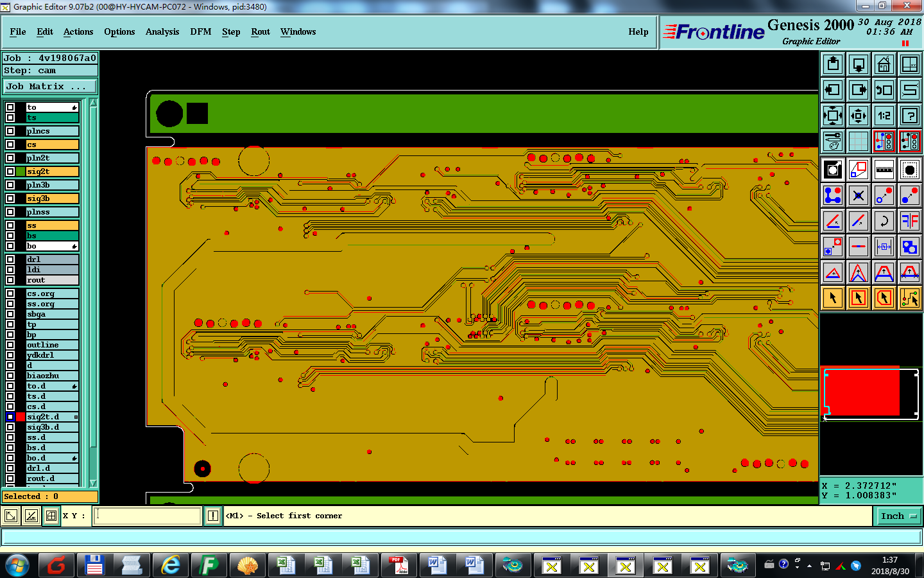924x578 pixels.
Task: Click the zoom in arrows icon
Action: (x=859, y=116)
